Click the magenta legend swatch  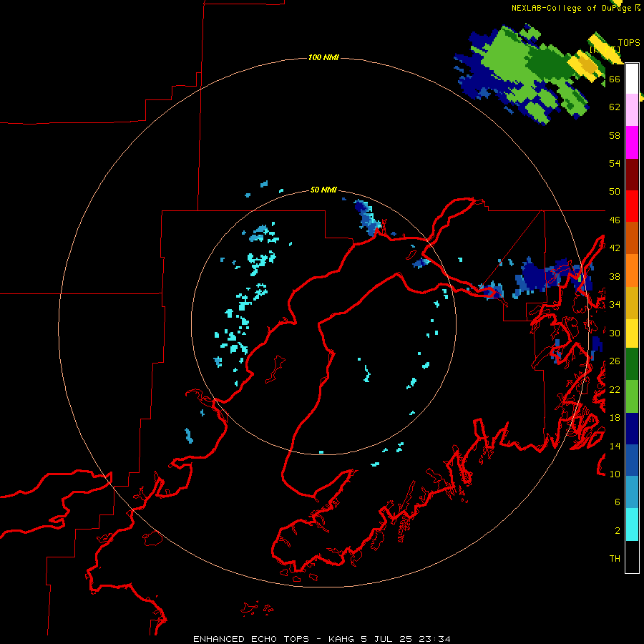click(632, 142)
